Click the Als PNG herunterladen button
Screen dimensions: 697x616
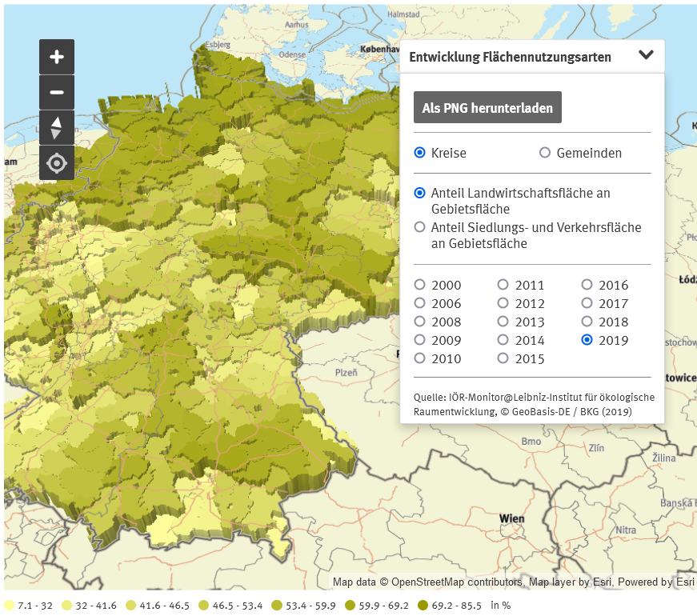[x=487, y=108]
